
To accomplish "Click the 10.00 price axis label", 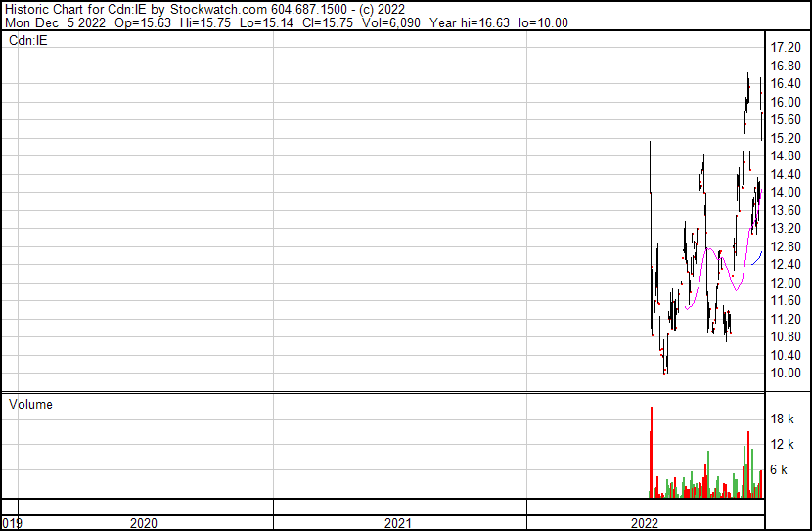I will click(787, 374).
